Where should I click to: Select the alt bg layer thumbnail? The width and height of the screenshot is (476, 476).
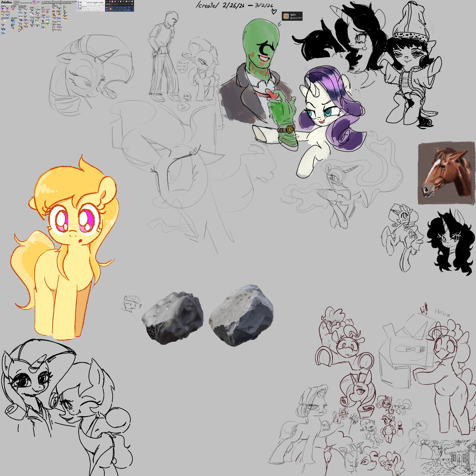(x=84, y=4)
